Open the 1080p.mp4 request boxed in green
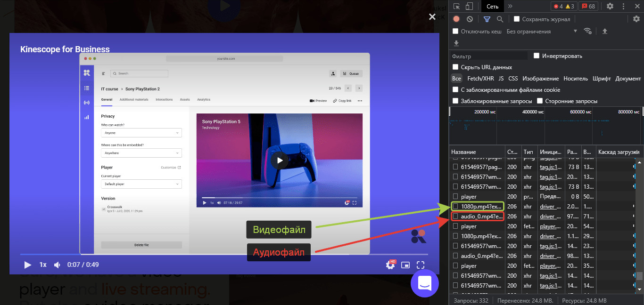 pyautogui.click(x=478, y=206)
